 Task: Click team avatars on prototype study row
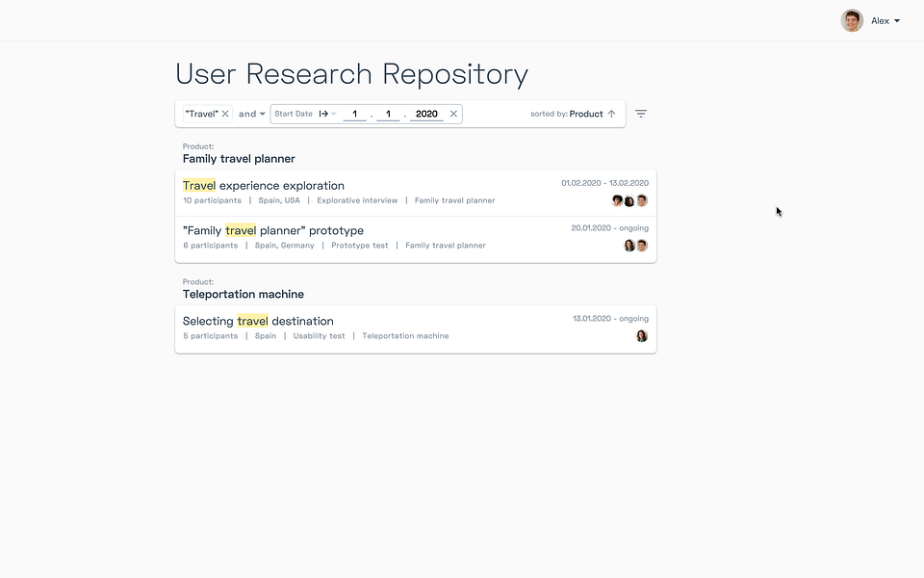(x=636, y=246)
